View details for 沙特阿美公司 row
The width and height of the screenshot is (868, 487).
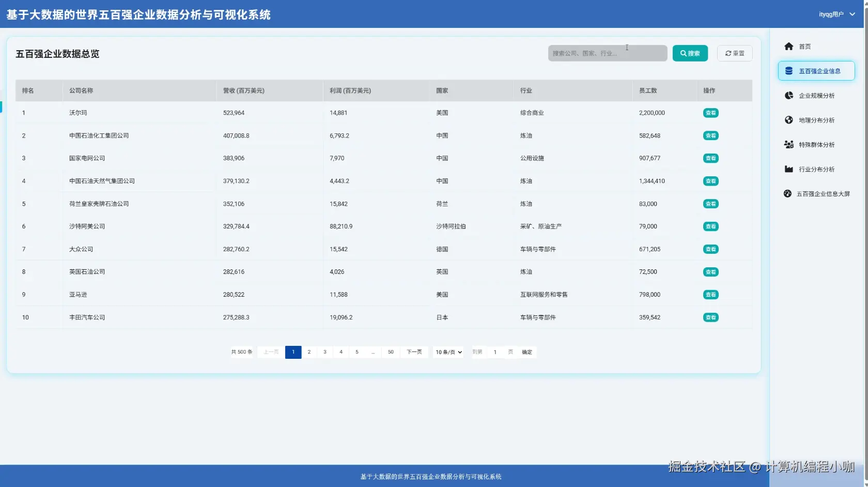(711, 226)
